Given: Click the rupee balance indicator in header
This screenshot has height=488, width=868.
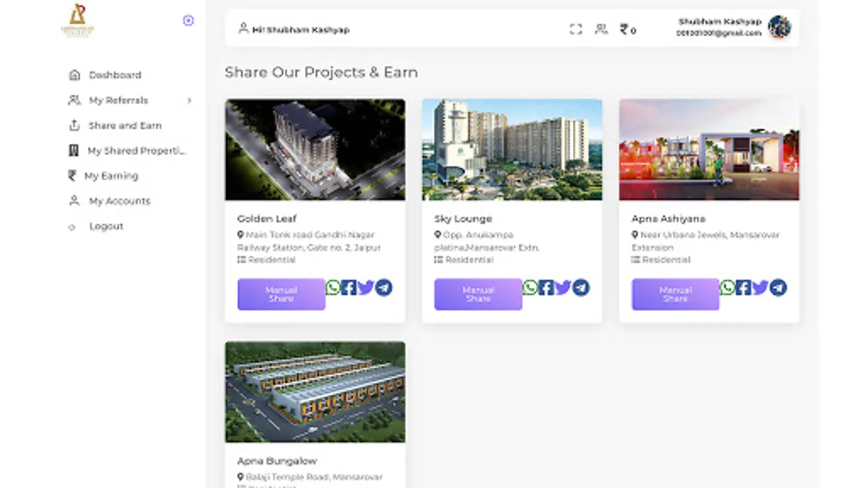Looking at the screenshot, I should click(x=628, y=29).
